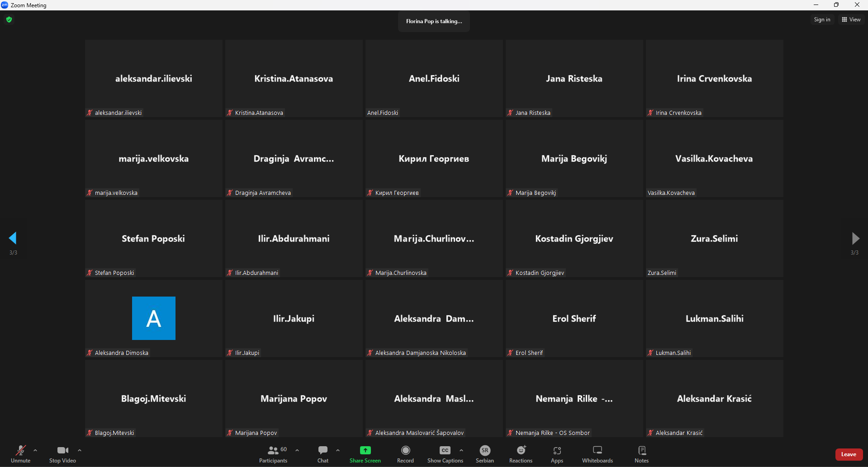Click muted mic icon for Kostadin Gjorgjiev
The width and height of the screenshot is (868, 467).
[x=510, y=273]
